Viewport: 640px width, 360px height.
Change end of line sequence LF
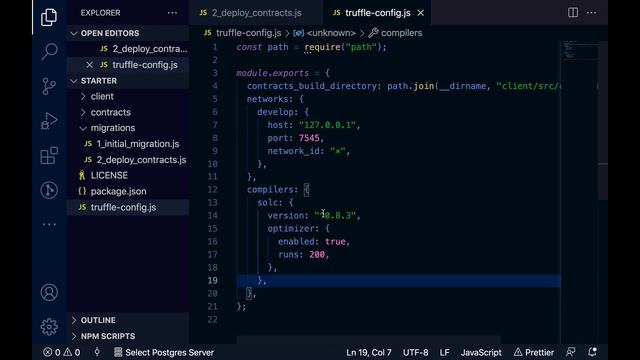pyautogui.click(x=444, y=352)
